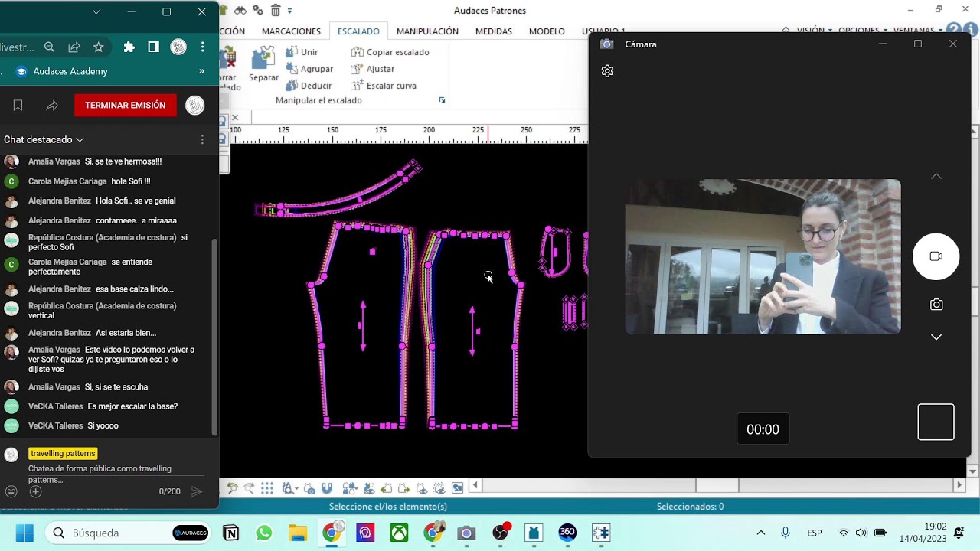Viewport: 980px width, 551px height.
Task: Select the Unir grading tool
Action: pyautogui.click(x=302, y=52)
